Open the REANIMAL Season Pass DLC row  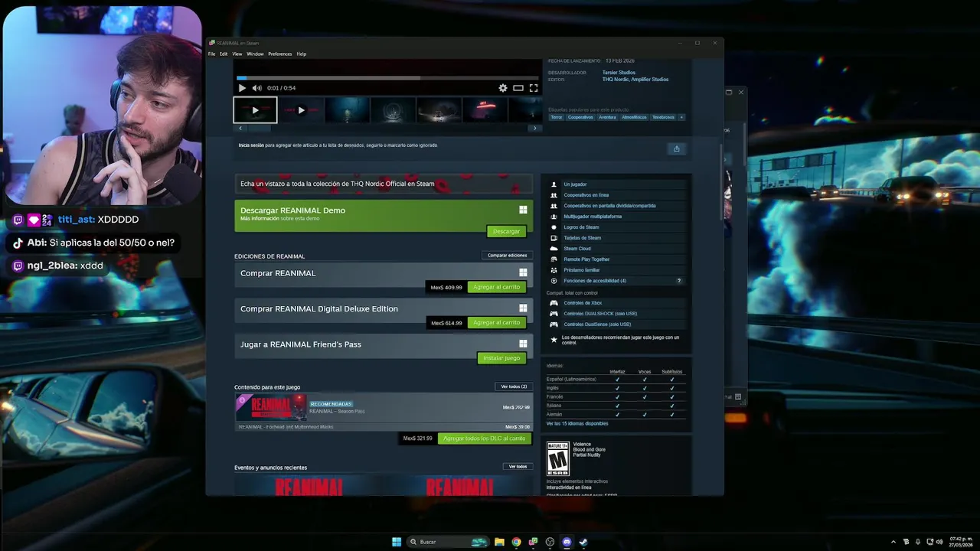384,407
